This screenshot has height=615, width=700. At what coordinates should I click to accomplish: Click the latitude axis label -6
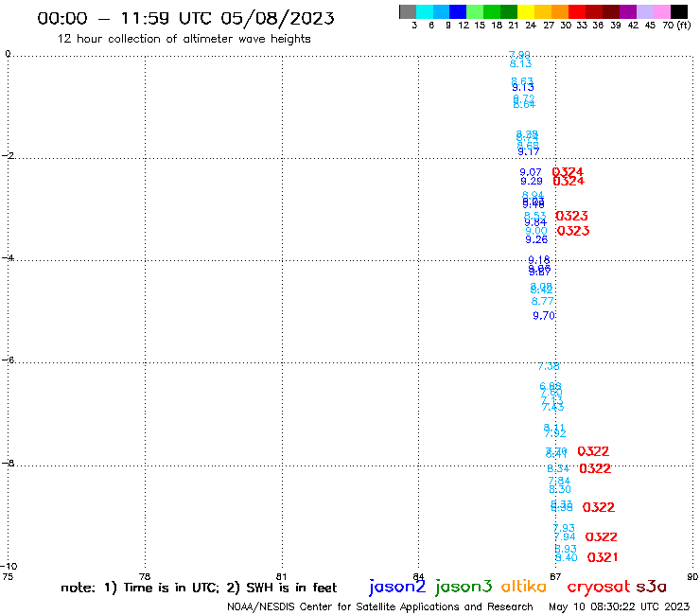pyautogui.click(x=8, y=360)
